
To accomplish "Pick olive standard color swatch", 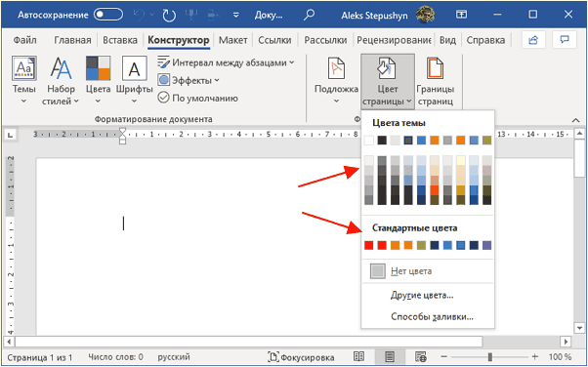I will tap(421, 245).
